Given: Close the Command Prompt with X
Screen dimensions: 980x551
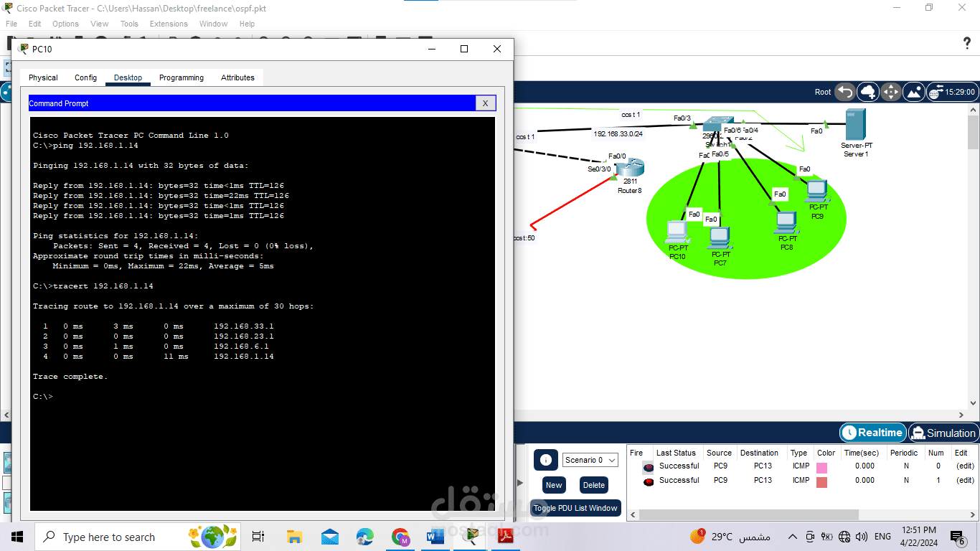Looking at the screenshot, I should pyautogui.click(x=485, y=103).
